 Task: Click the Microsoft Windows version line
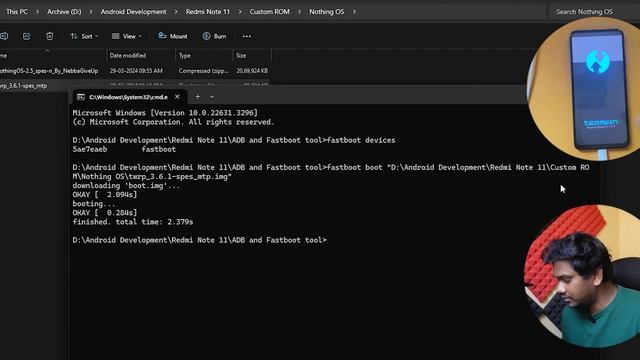click(x=165, y=113)
